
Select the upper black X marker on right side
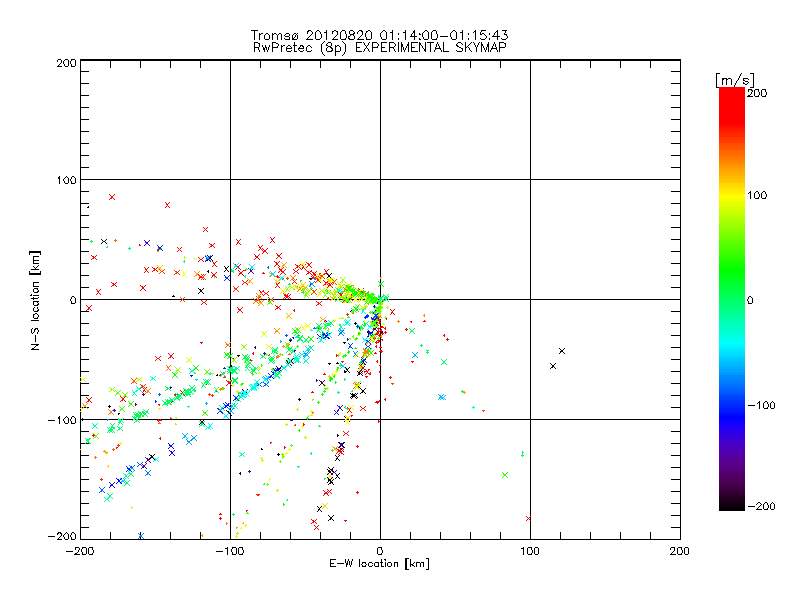562,350
